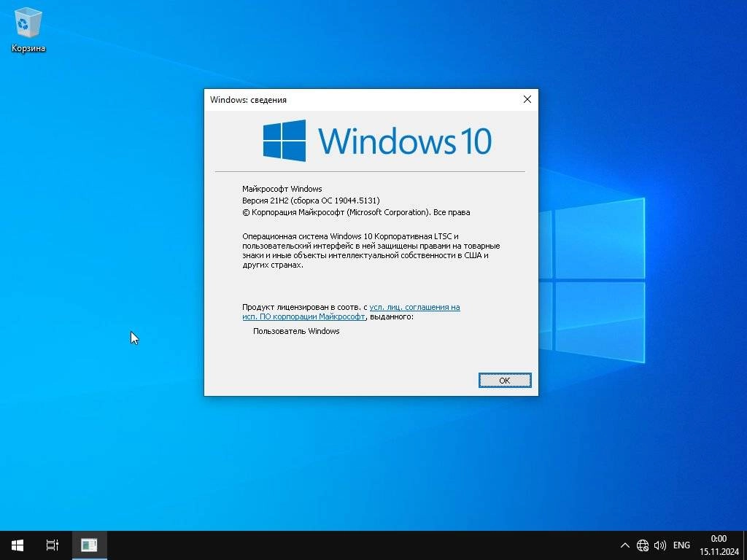Open the усл. лиц. соглашения license link
Screen dimensions: 747x560
pos(351,312)
